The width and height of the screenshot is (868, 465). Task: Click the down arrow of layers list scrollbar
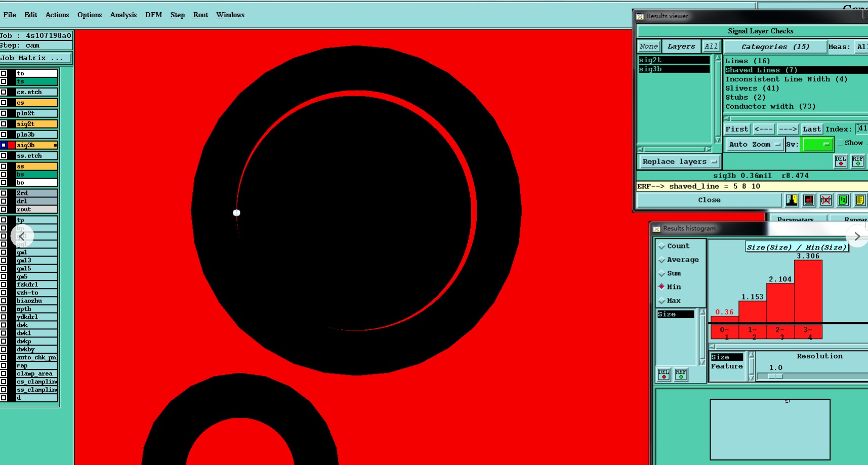click(x=718, y=140)
